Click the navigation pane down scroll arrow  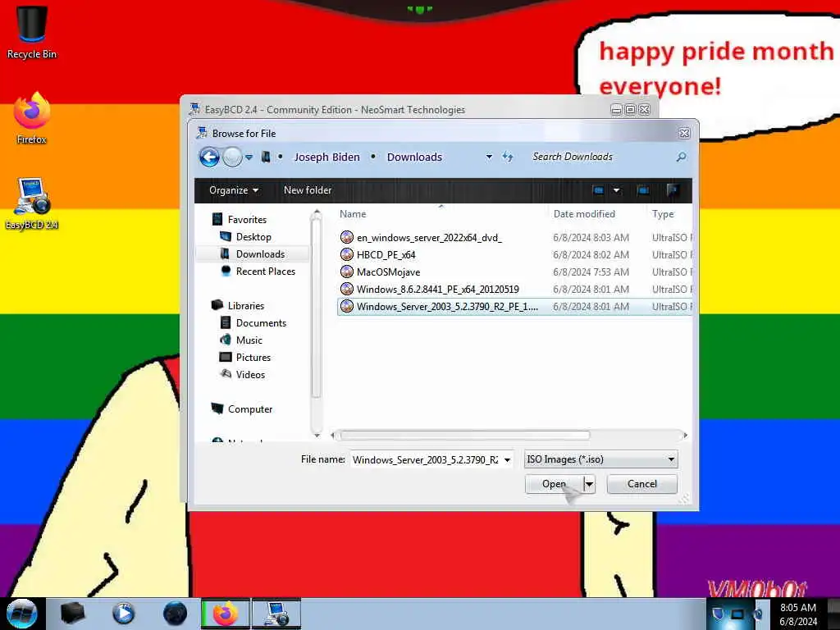317,435
